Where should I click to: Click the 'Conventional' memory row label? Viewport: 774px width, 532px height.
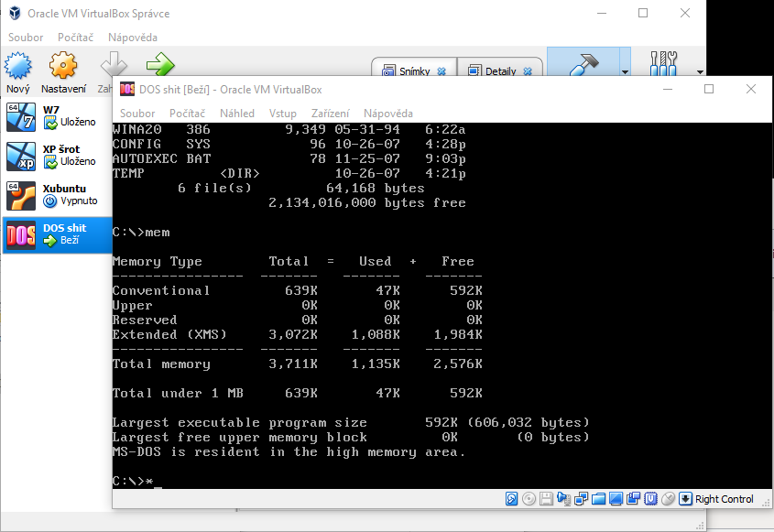161,290
